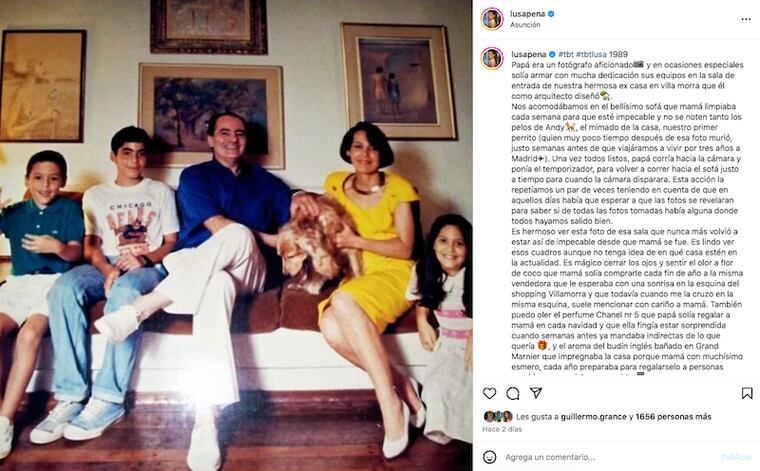This screenshot has width=760, height=471.
Task: Open the three-dot more options menu
Action: pyautogui.click(x=746, y=19)
